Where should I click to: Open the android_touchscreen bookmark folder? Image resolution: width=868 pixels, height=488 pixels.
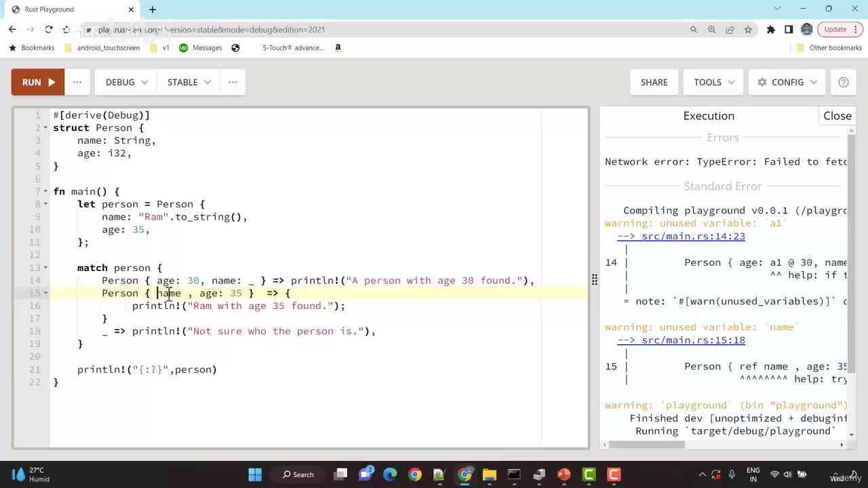(x=102, y=48)
